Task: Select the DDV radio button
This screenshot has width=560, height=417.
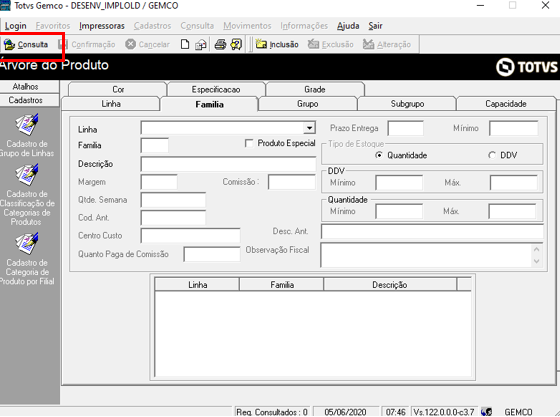Action: coord(492,155)
